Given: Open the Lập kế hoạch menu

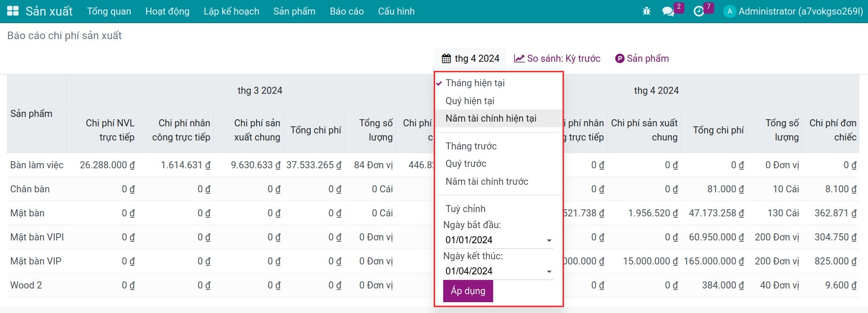Looking at the screenshot, I should pyautogui.click(x=231, y=11).
